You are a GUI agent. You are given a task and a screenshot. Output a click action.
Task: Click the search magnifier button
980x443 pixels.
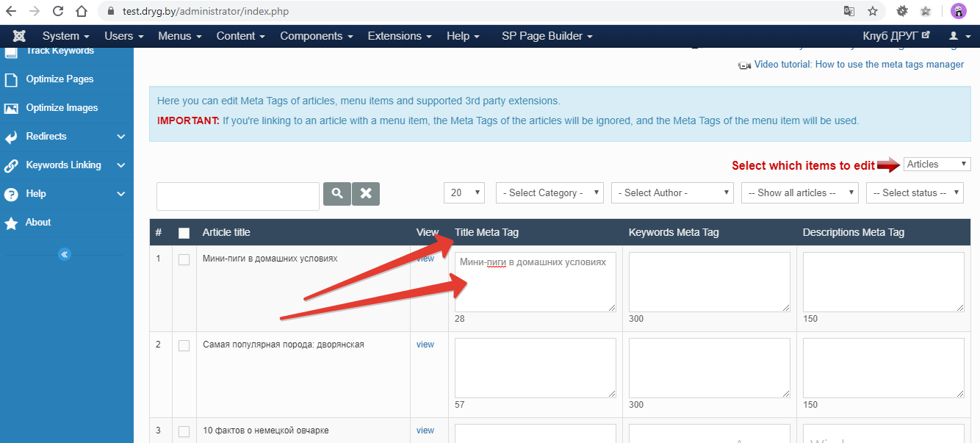[337, 194]
